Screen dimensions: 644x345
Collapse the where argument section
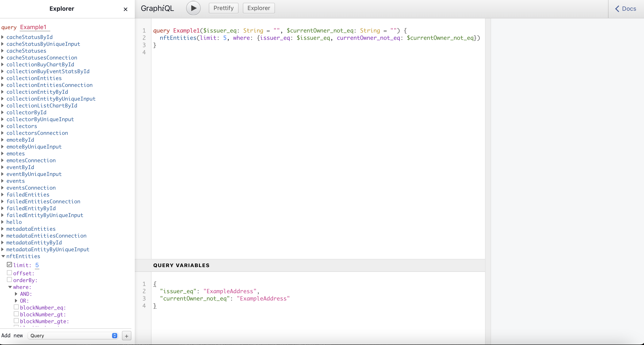pyautogui.click(x=10, y=287)
